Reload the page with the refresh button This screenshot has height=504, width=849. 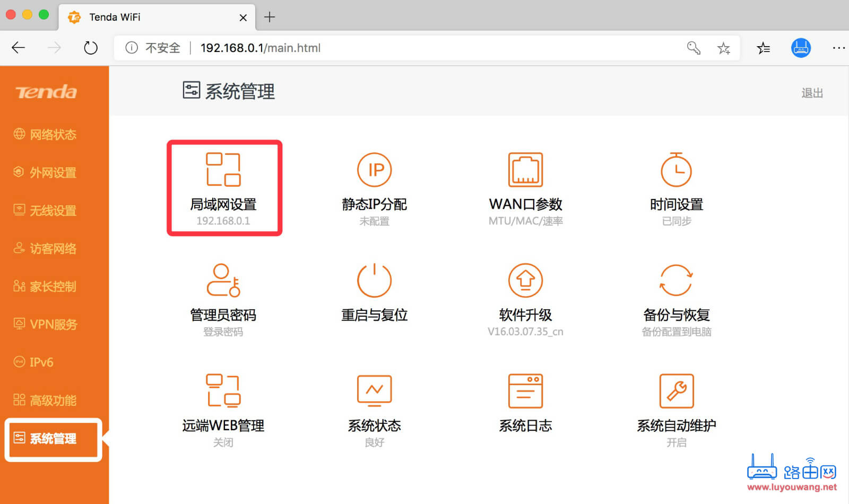[x=91, y=48]
